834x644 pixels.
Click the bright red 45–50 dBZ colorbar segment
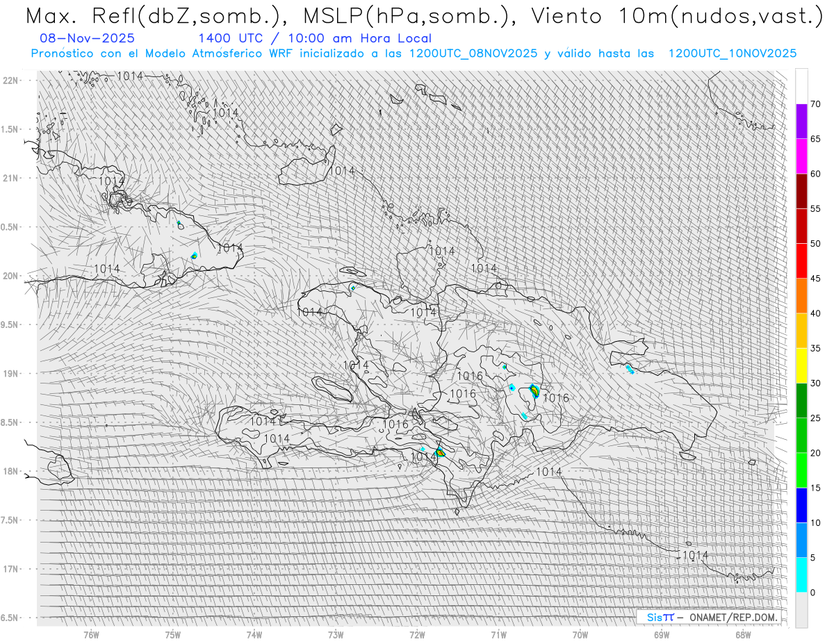point(801,261)
